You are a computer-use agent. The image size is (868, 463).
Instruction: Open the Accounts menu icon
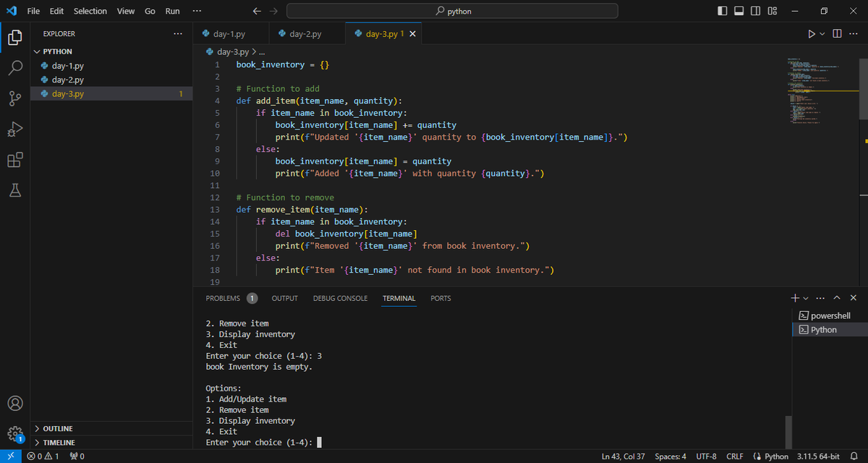[14, 403]
